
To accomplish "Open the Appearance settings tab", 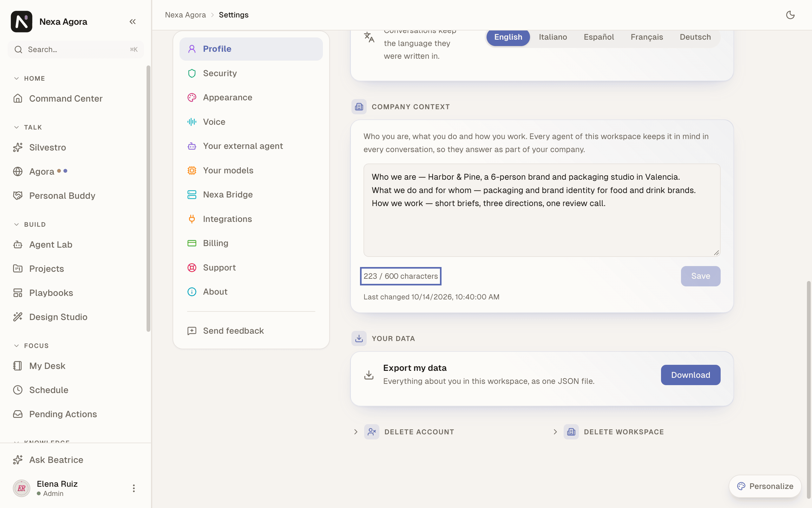I will pyautogui.click(x=251, y=97).
